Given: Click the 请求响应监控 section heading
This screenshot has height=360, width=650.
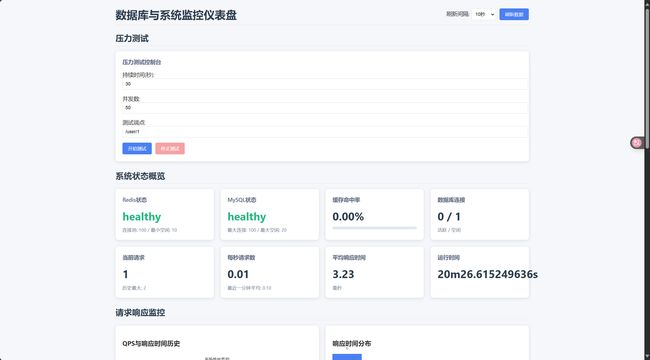Looking at the screenshot, I should pos(140,313).
